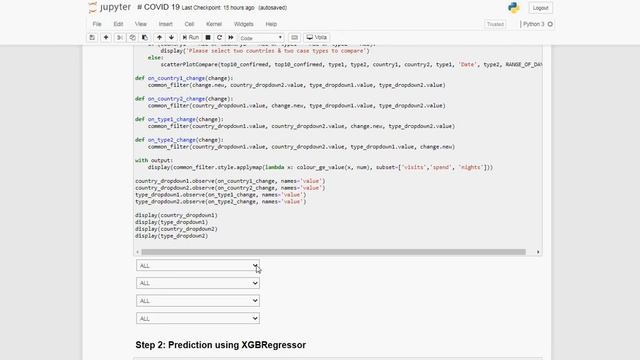The image size is (640, 360).
Task: Click the Last Checkpoint timestamp text
Action: (x=218, y=8)
